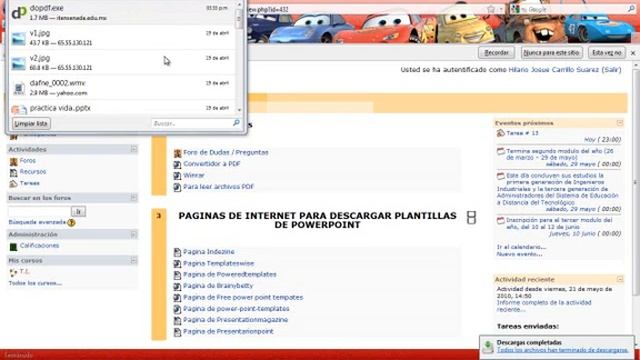Click the forum search text field
The width and height of the screenshot is (640, 360).
[39, 211]
